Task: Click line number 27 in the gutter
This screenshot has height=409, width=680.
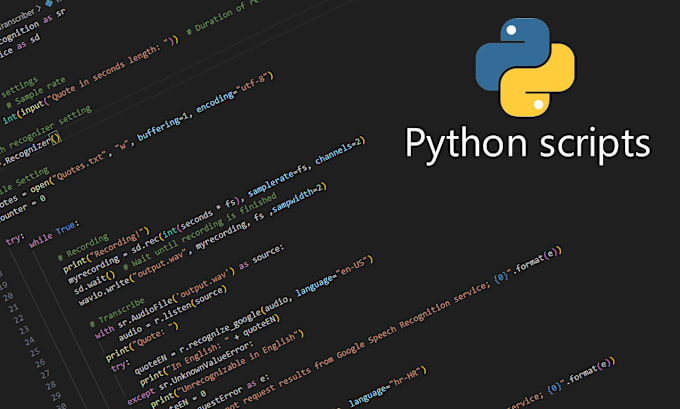Action: pos(46,374)
